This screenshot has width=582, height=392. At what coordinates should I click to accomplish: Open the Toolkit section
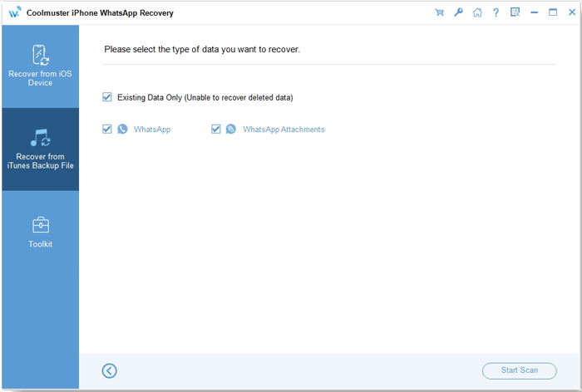click(x=40, y=233)
